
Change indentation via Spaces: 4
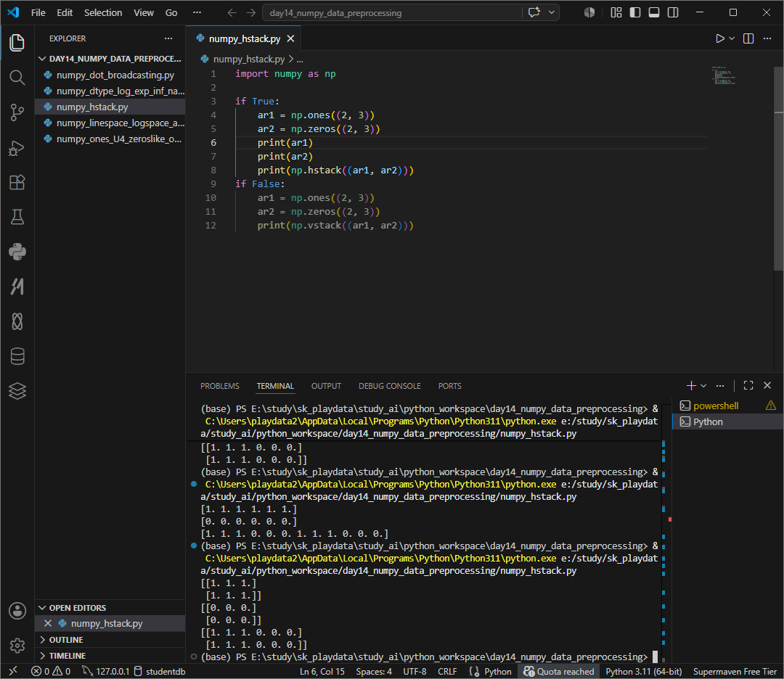(x=374, y=671)
